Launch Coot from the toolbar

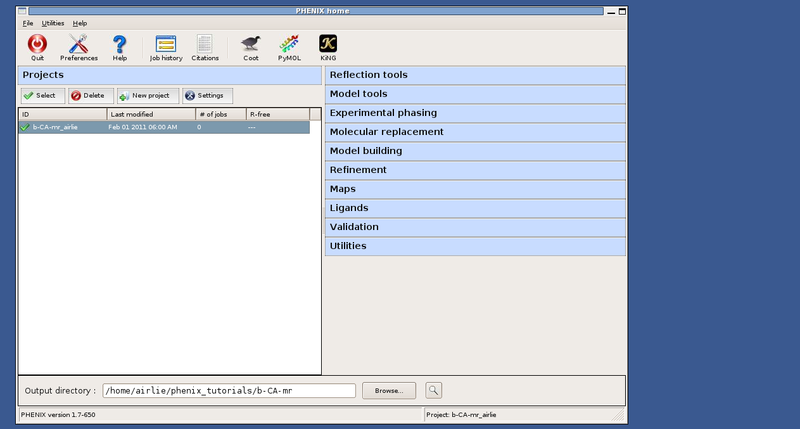pos(250,44)
